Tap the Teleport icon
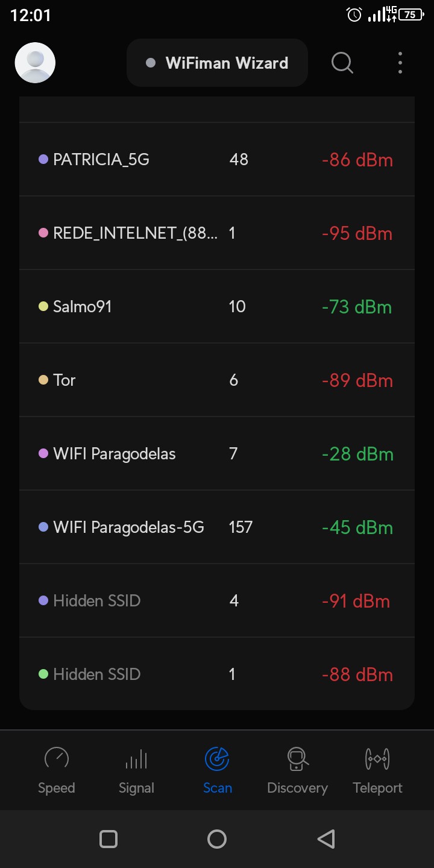Image resolution: width=434 pixels, height=868 pixels. click(x=377, y=759)
